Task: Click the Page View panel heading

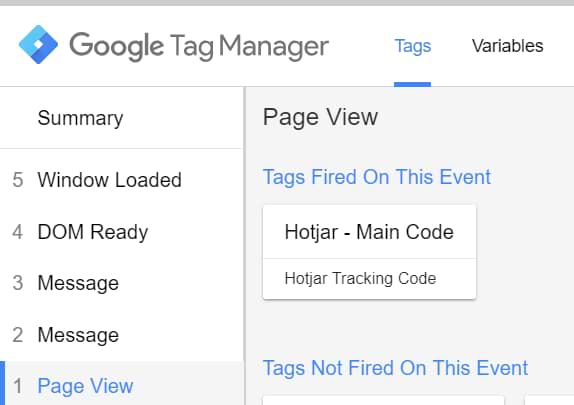Action: [x=320, y=117]
